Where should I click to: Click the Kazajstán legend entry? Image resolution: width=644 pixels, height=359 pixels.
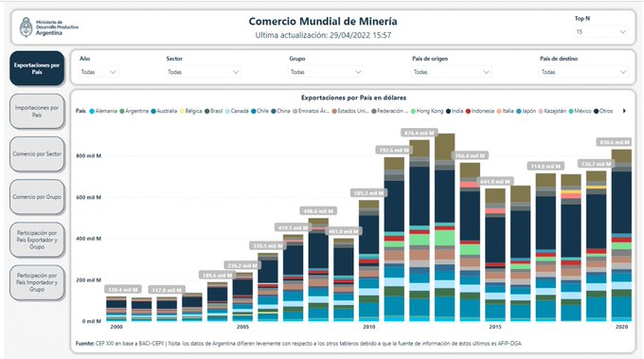pyautogui.click(x=552, y=111)
